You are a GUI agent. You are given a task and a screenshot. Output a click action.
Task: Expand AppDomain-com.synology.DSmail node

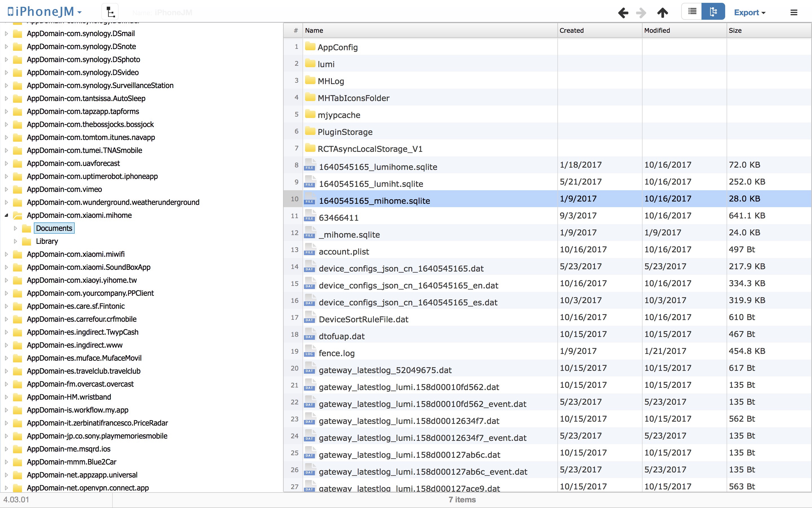pyautogui.click(x=6, y=34)
